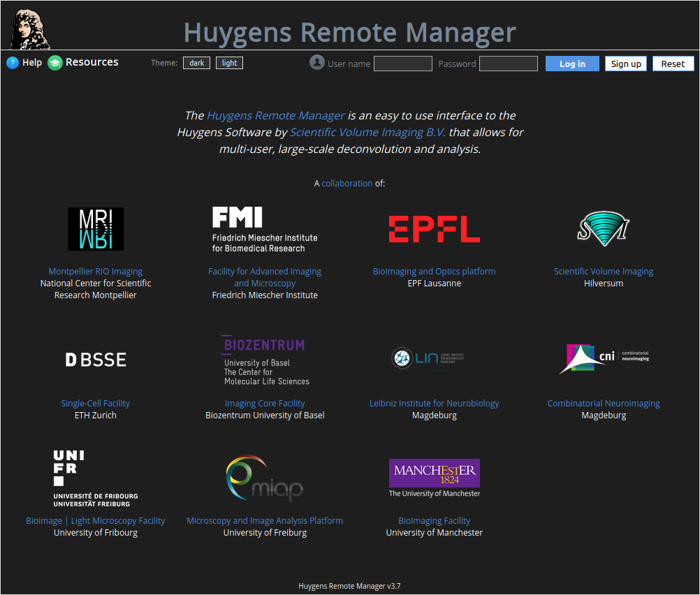Open Facility for Advanced Imaging link
Screen dimensions: 700x595
[x=265, y=277]
